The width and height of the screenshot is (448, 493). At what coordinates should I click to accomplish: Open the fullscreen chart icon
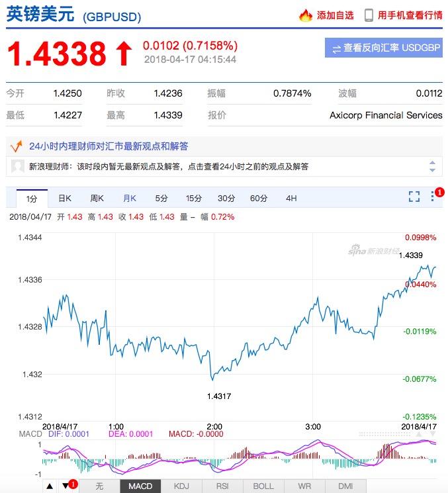414,197
